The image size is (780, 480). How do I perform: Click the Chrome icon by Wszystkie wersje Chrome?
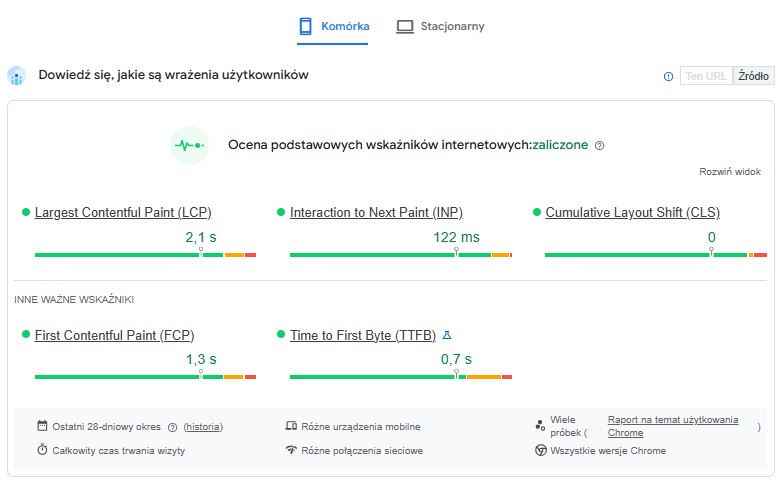[541, 450]
